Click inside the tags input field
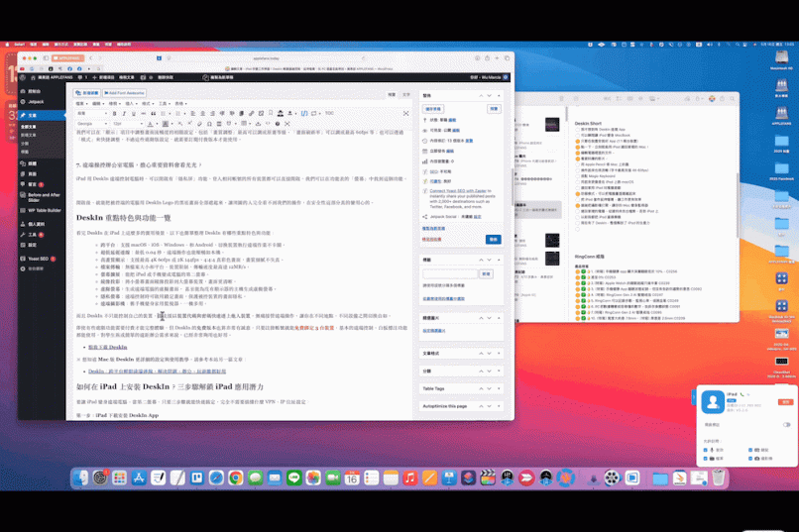Screen dimensions: 799x532 [x=451, y=274]
